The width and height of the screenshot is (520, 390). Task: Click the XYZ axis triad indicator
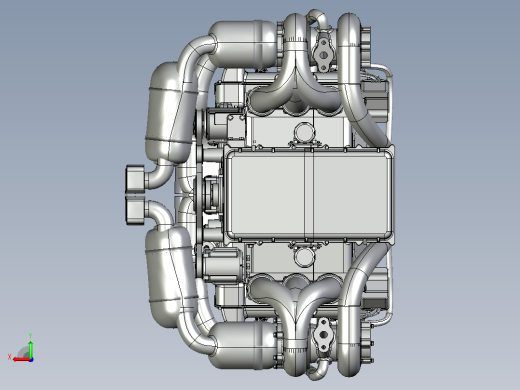point(21,348)
